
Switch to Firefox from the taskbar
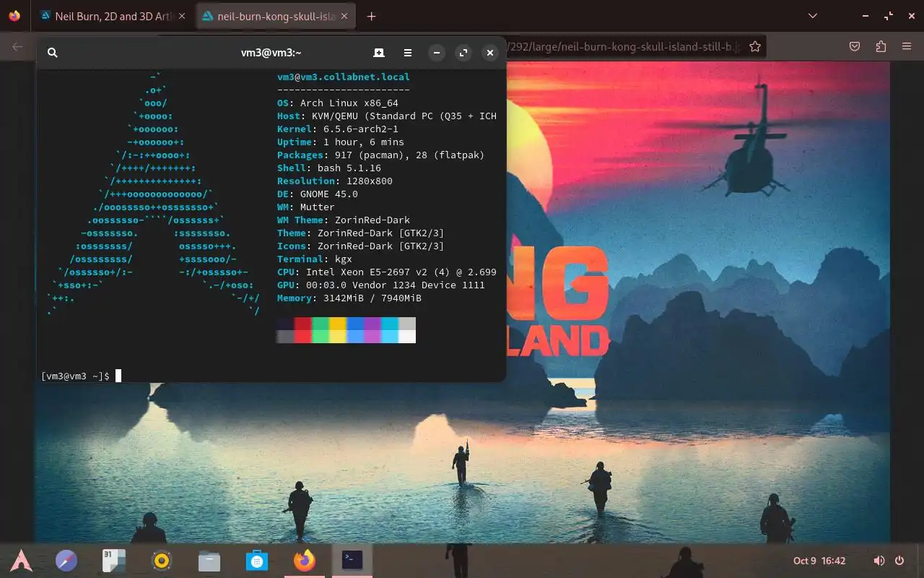(305, 560)
